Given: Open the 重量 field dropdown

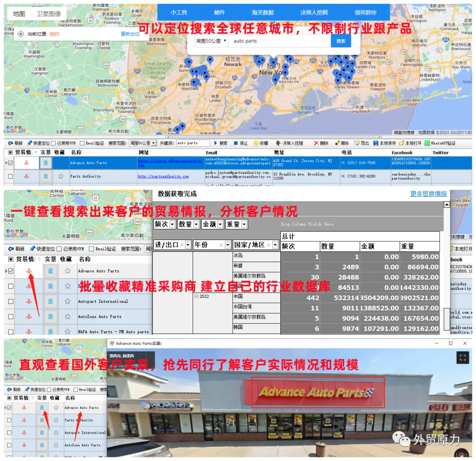Looking at the screenshot, I should coord(244,224).
